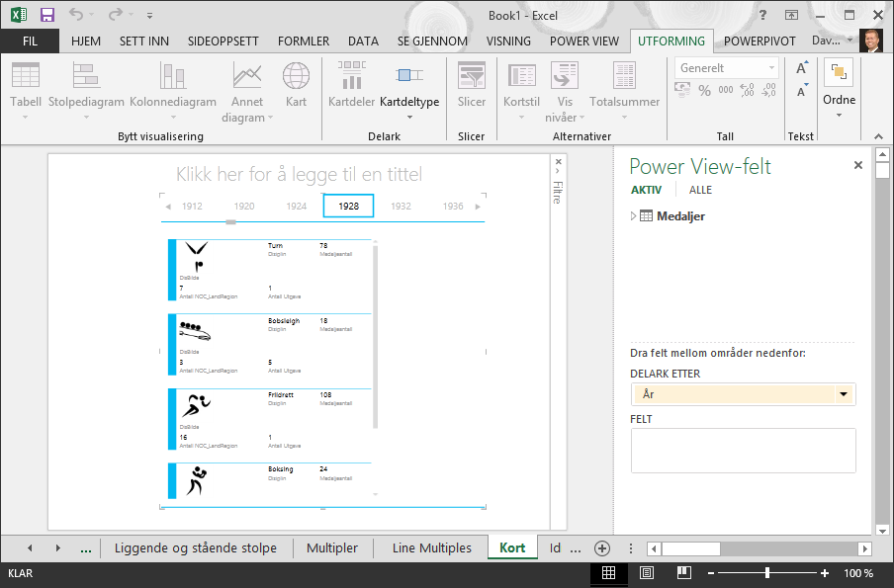Viewport: 894px width, 588px height.
Task: Apply percent number format
Action: tap(705, 91)
